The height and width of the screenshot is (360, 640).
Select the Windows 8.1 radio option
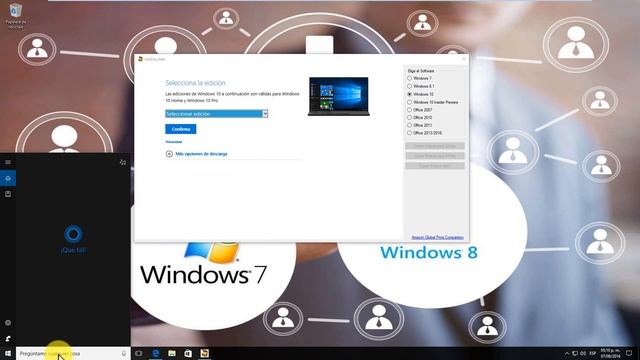409,86
